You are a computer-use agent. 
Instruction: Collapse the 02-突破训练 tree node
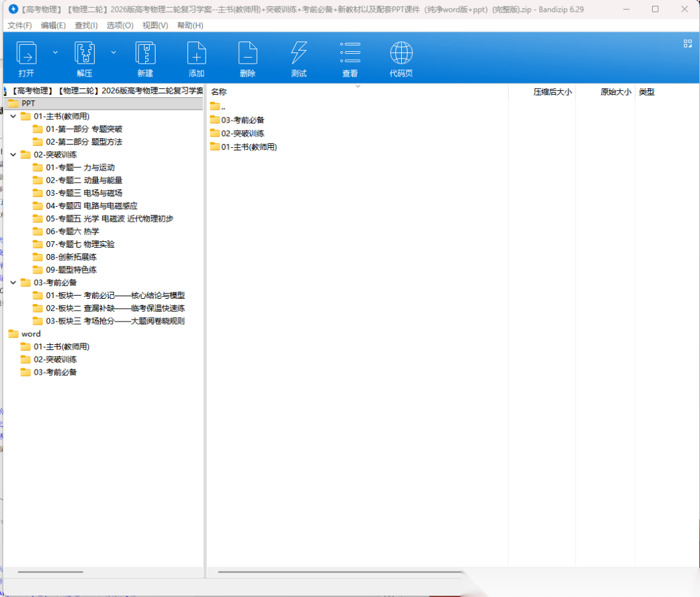coord(13,155)
